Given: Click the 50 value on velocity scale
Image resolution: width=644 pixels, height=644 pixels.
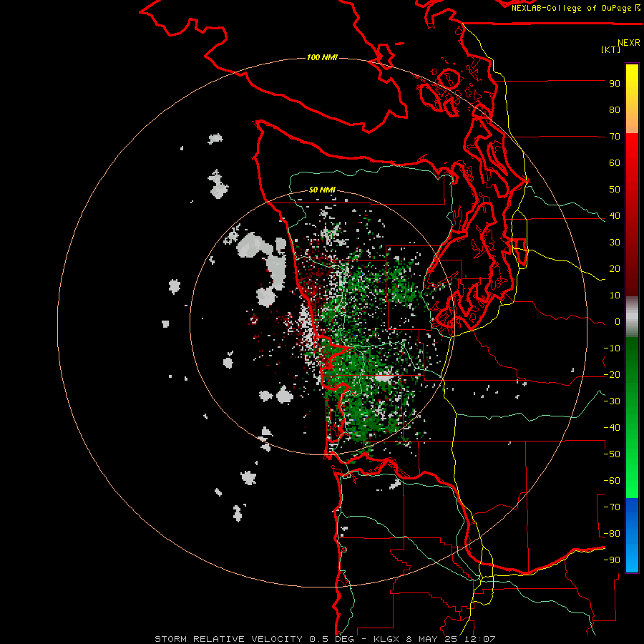Looking at the screenshot, I should [615, 190].
